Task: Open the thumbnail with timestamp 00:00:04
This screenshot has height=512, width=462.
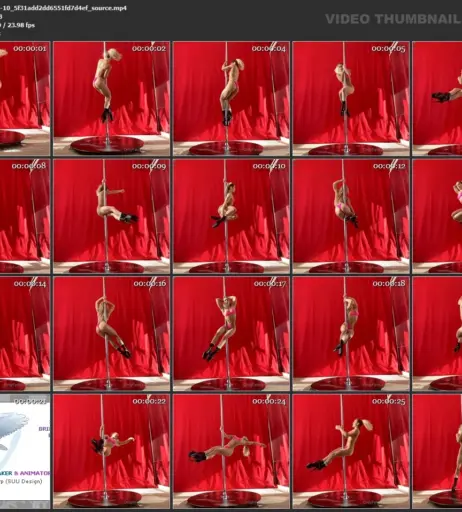Action: (231, 99)
